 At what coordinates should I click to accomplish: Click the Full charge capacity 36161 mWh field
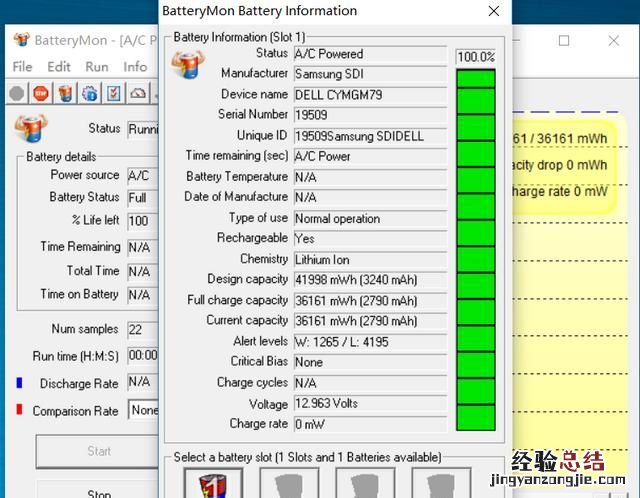pyautogui.click(x=370, y=301)
